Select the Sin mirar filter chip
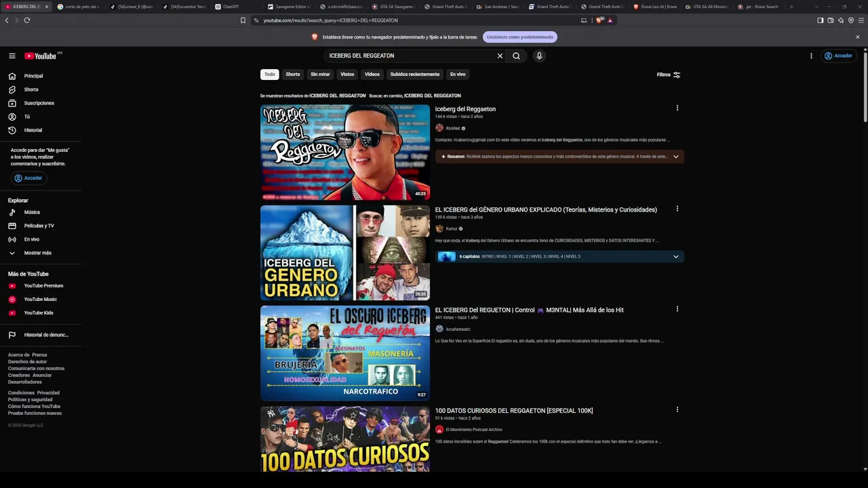This screenshot has width=868, height=488. pos(320,75)
